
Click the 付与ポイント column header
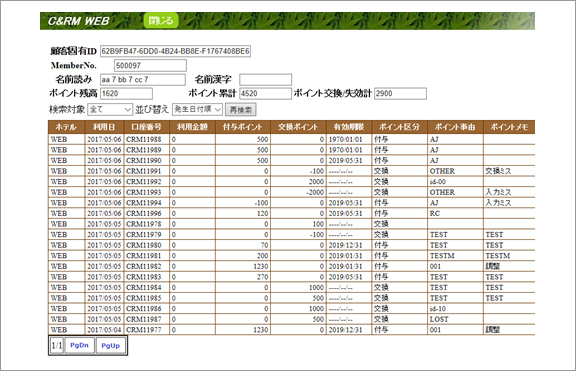(242, 127)
